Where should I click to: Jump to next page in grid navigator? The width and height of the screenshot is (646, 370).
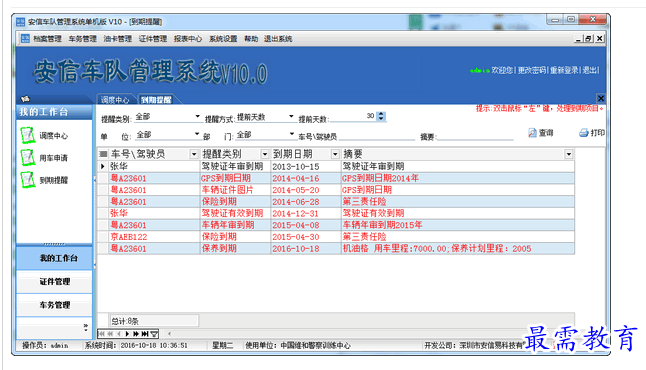136,334
